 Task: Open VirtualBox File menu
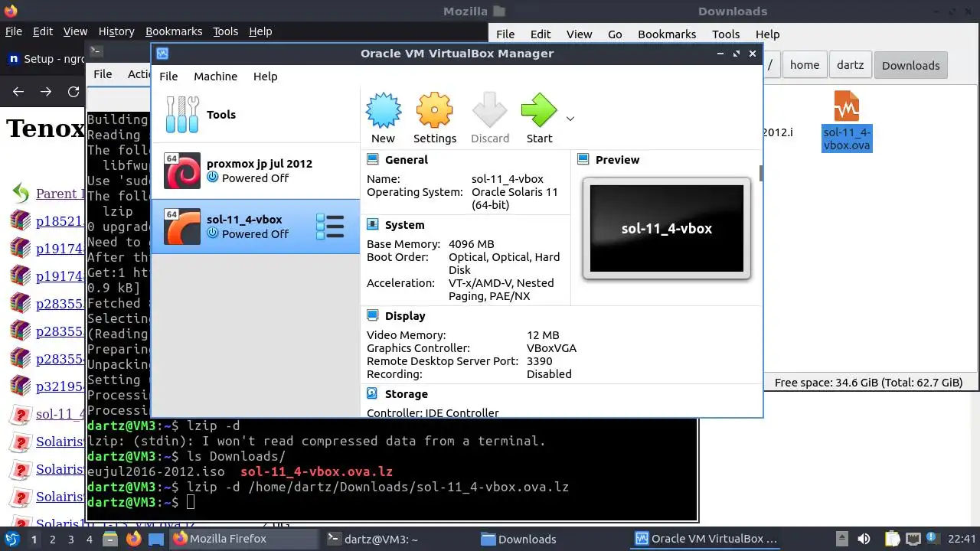click(168, 77)
